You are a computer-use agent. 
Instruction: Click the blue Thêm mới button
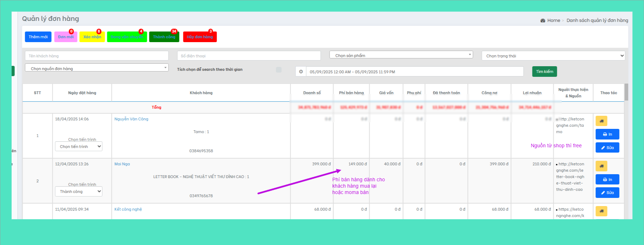[38, 37]
